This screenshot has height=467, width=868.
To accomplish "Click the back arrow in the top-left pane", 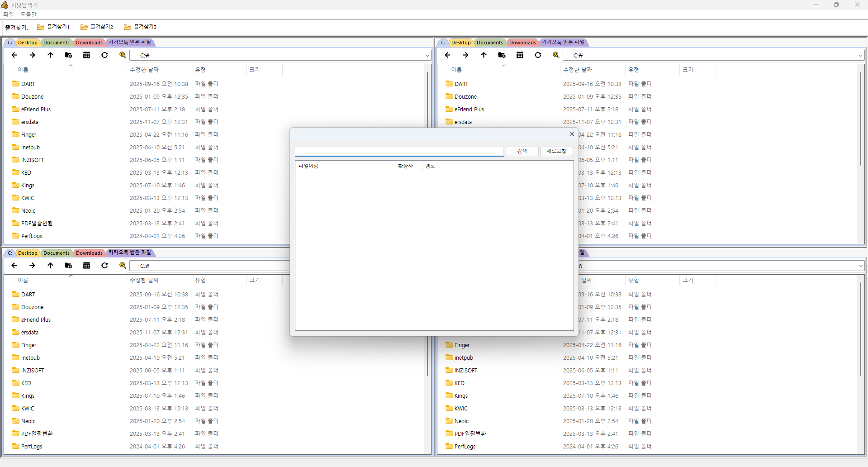I will 14,55.
